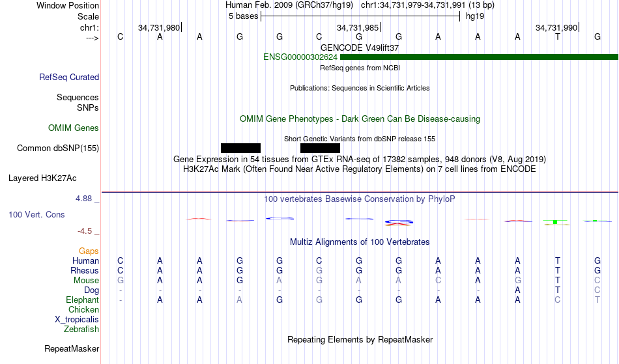Screen dimensions: 619x364
Task: Click the Window Position label
Action: pos(68,5)
